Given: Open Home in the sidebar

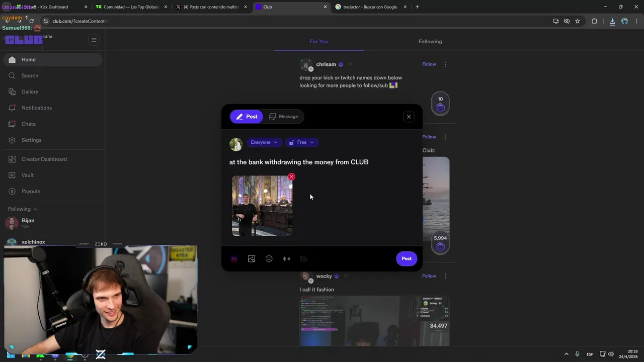Looking at the screenshot, I should 52,59.
